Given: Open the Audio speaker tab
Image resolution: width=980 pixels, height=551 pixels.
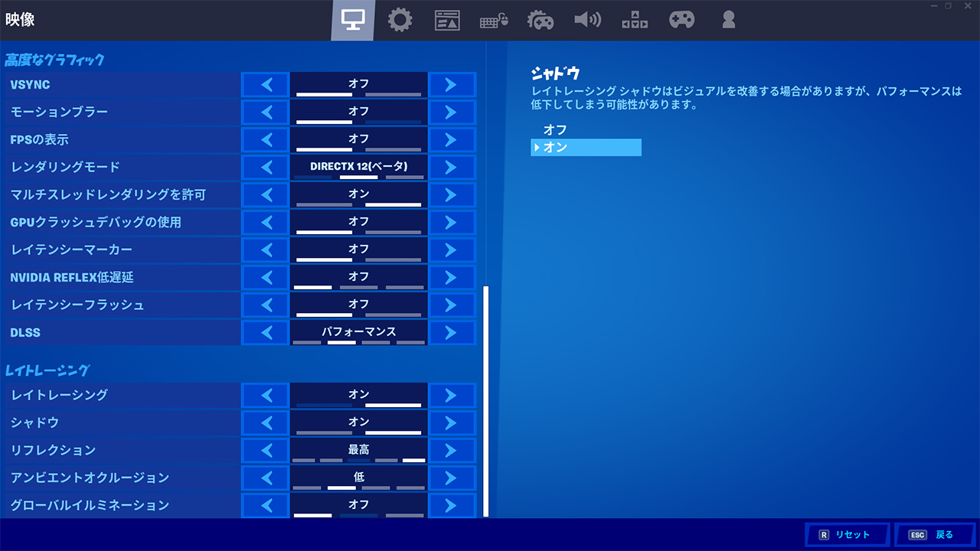Looking at the screenshot, I should click(x=587, y=20).
